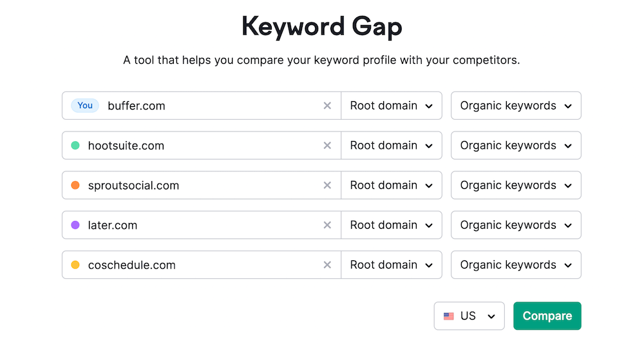Remove hootsuite.com using its X icon
This screenshot has width=644, height=344.
(x=327, y=146)
